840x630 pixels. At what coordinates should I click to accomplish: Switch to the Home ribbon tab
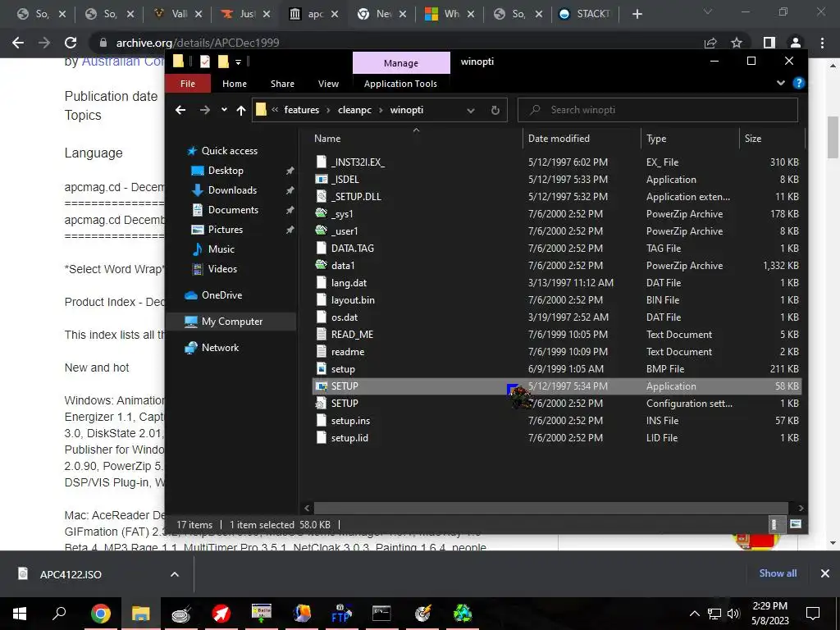(x=235, y=84)
